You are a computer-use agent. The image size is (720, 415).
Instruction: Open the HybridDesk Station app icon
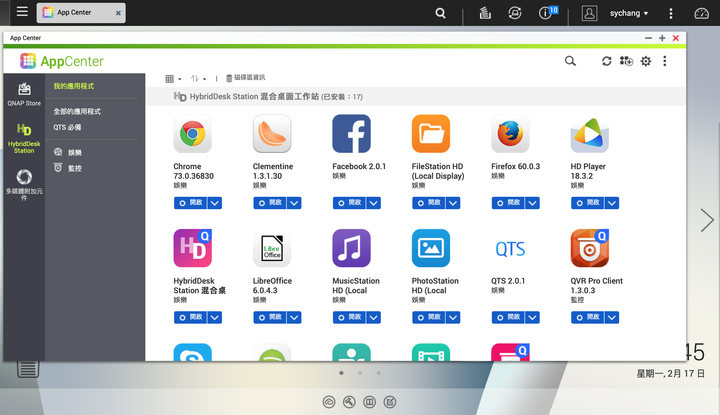(x=192, y=248)
